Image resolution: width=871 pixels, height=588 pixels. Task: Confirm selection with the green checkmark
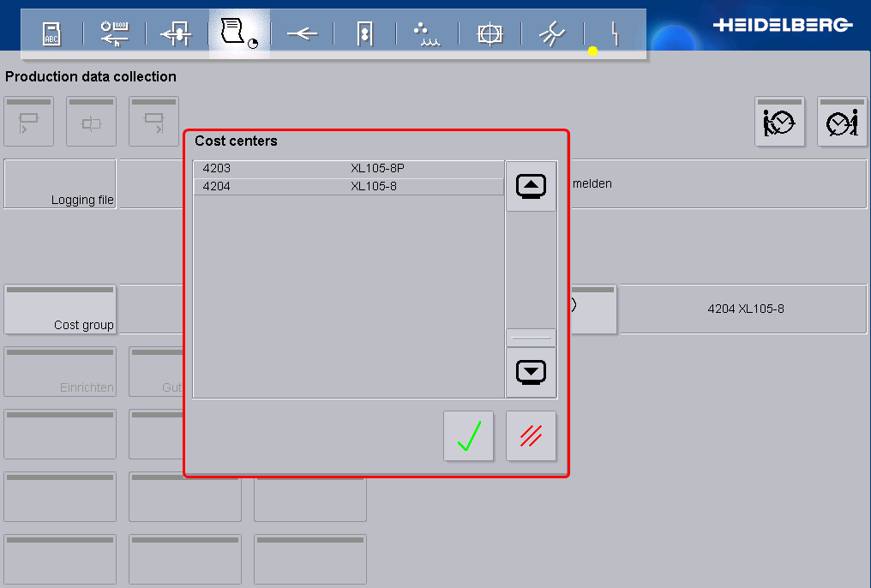coord(468,436)
